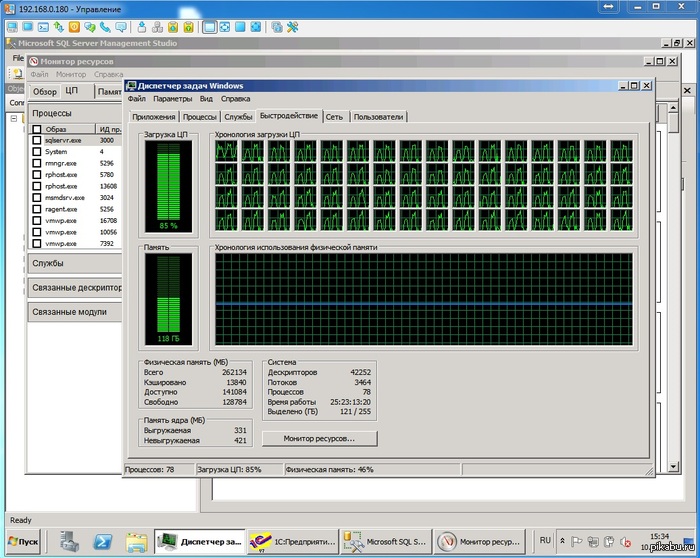Check the rphost.exe 13608 checkbox
The height and width of the screenshot is (558, 700).
coord(37,186)
